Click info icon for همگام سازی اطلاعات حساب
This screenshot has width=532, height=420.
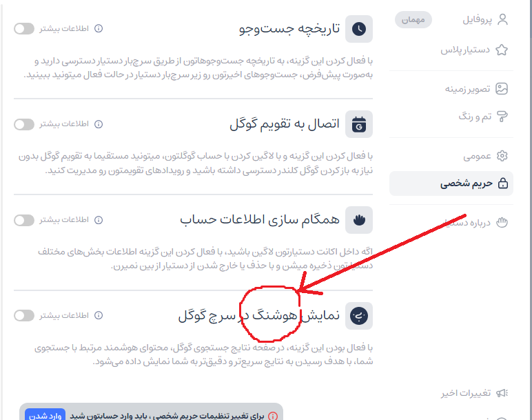coord(99,220)
